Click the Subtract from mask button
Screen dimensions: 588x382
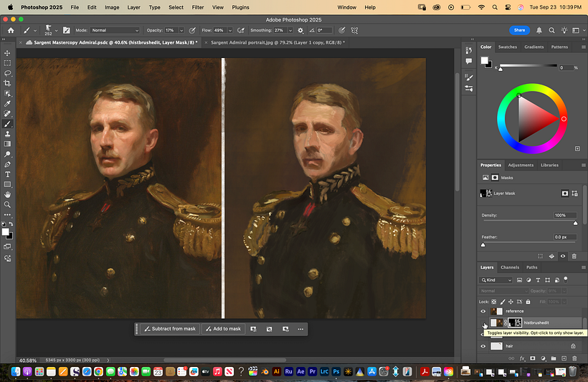pyautogui.click(x=171, y=329)
